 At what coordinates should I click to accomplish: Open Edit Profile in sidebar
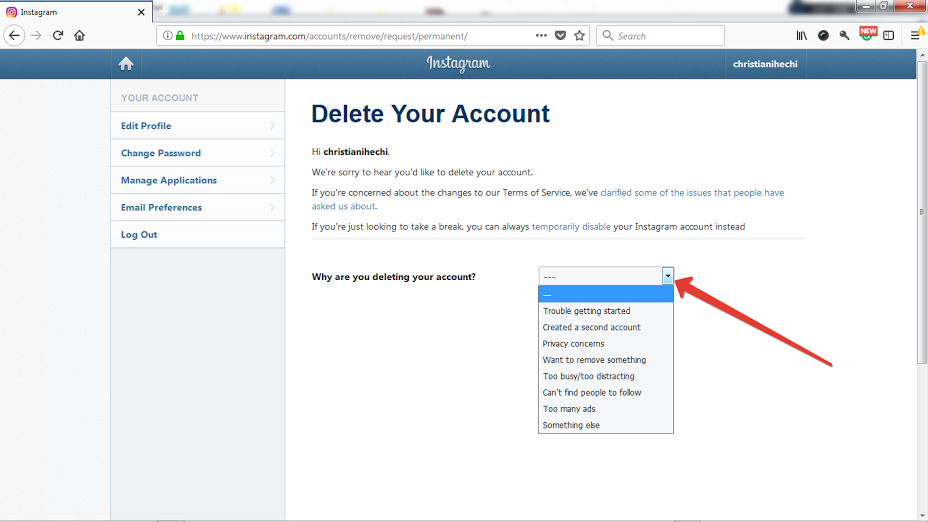pyautogui.click(x=197, y=125)
